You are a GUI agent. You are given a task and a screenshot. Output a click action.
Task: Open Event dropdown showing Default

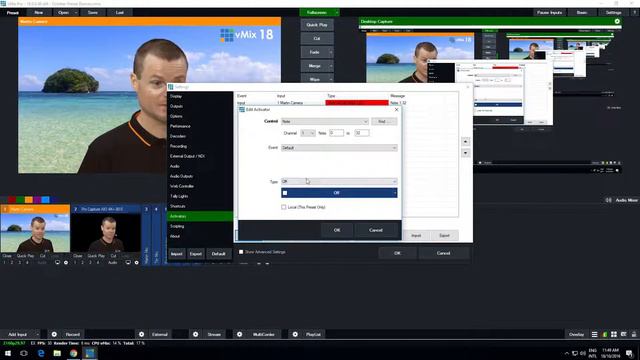point(339,148)
